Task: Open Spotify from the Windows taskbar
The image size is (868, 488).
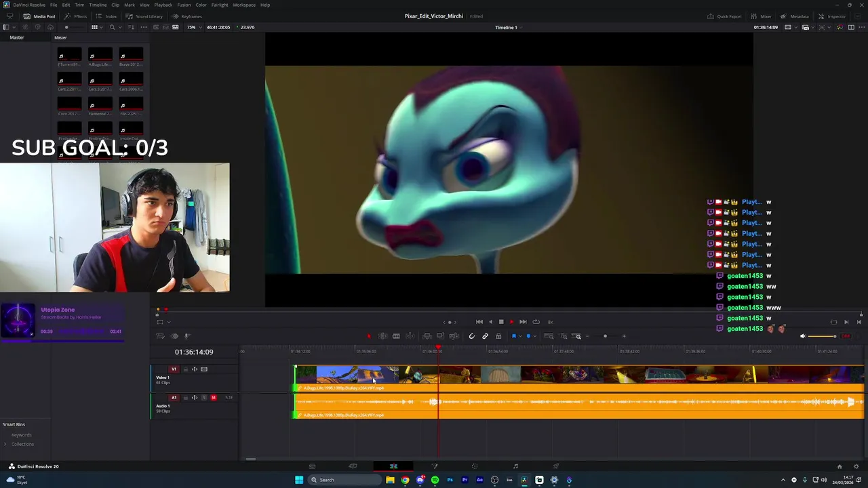Action: pyautogui.click(x=435, y=480)
